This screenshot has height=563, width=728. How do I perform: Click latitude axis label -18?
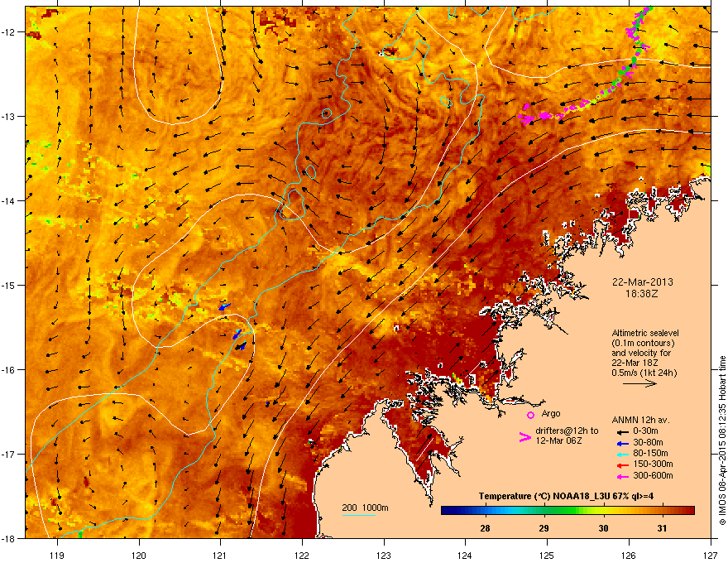pos(7,538)
